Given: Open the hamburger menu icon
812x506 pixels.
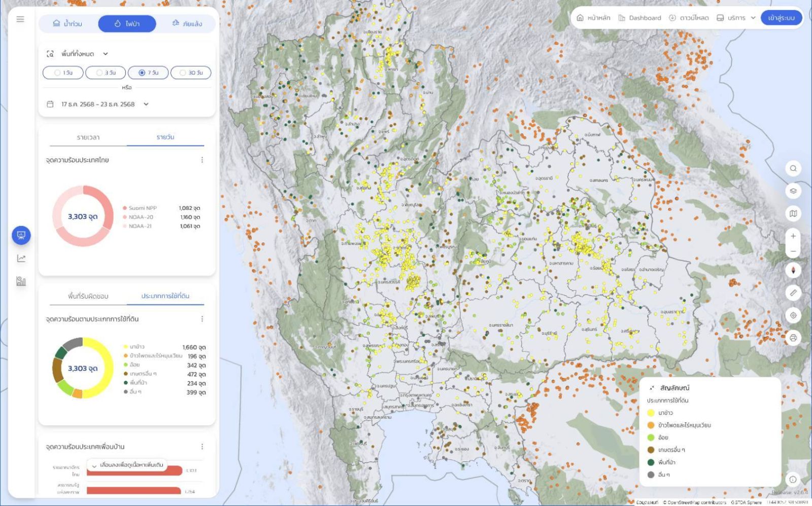Looking at the screenshot, I should pos(20,19).
